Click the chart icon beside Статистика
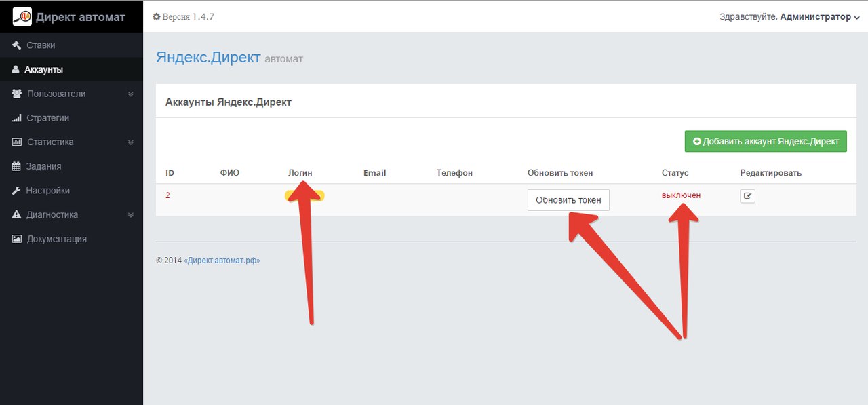Viewport: 868px width, 405px height. coord(17,142)
